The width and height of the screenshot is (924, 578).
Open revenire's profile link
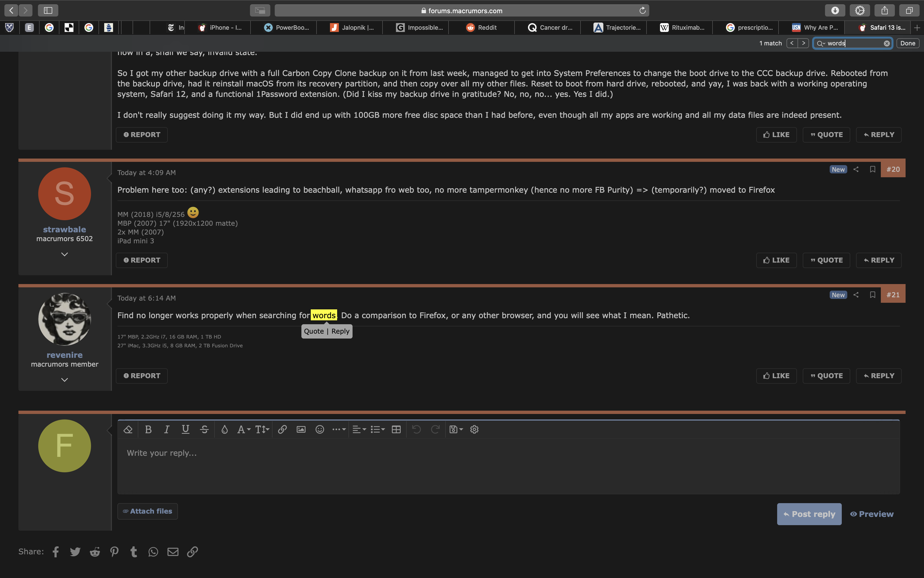[x=65, y=355]
